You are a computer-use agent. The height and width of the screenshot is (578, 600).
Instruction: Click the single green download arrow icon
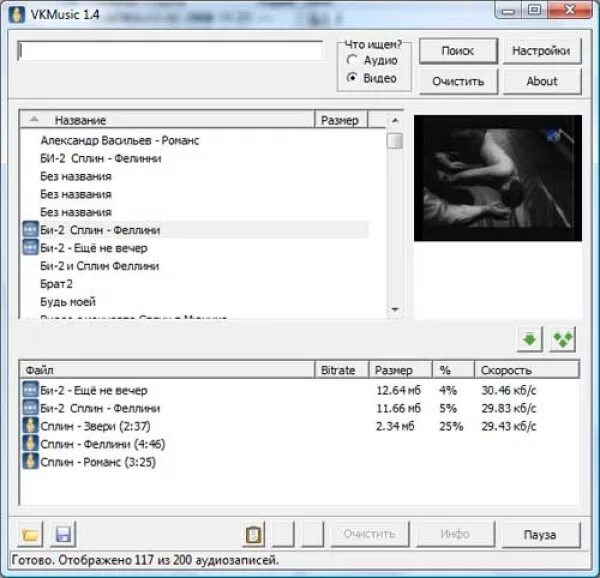tap(530, 340)
